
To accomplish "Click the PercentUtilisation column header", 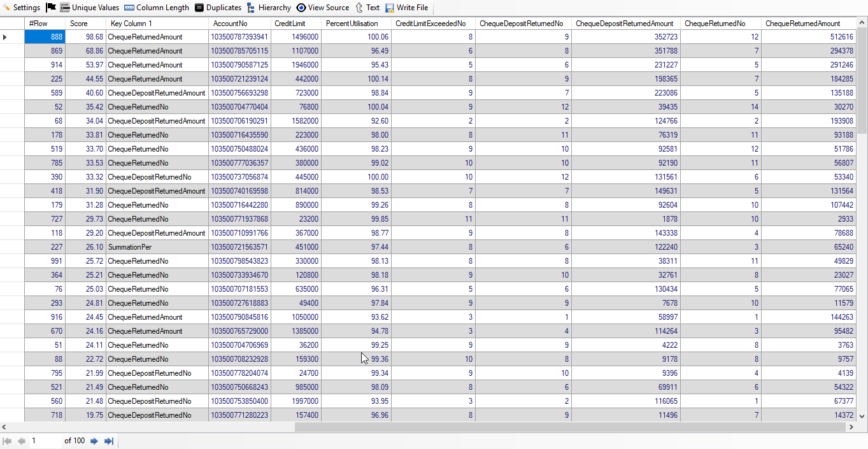I will pos(352,24).
